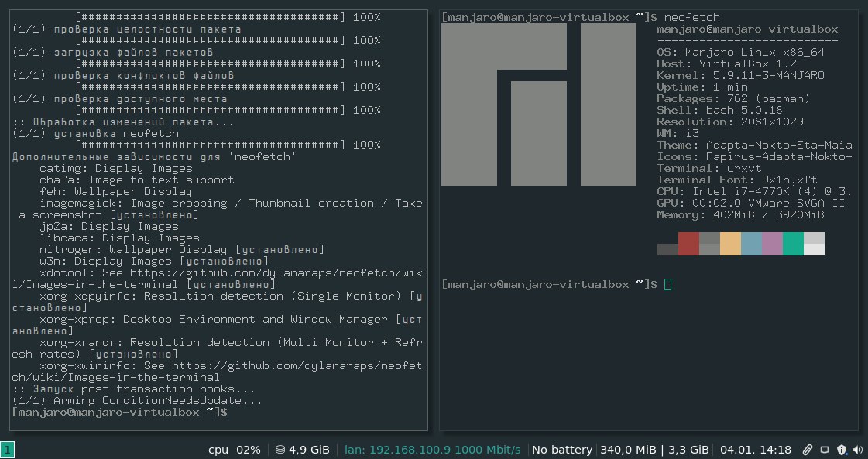Click the 'Запуск post-transaction hooks' line

(x=133, y=389)
